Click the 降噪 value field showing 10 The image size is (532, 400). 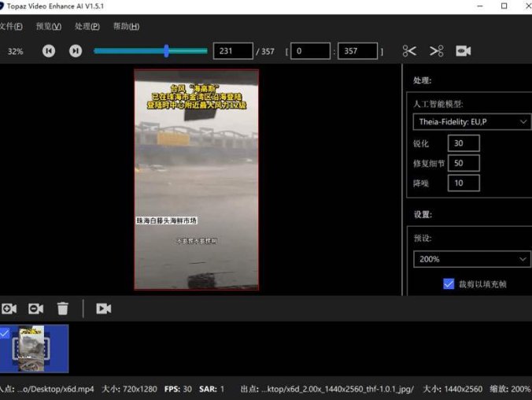(x=464, y=183)
